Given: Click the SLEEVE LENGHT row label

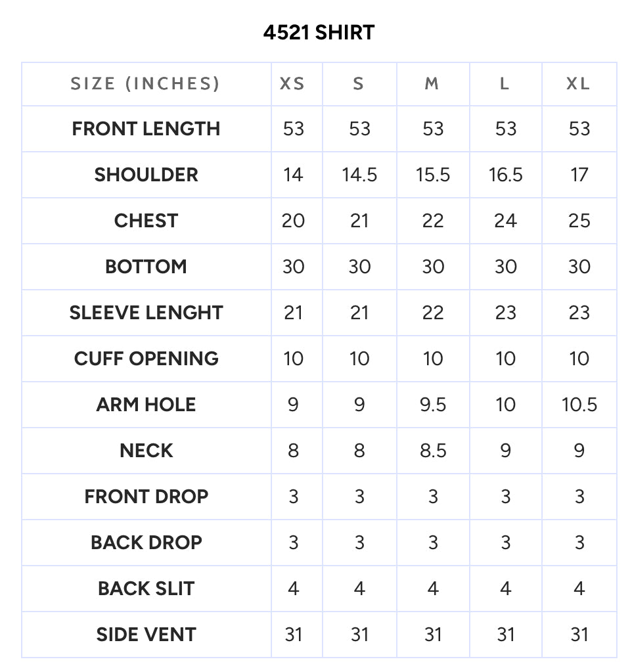Looking at the screenshot, I should click(146, 313).
